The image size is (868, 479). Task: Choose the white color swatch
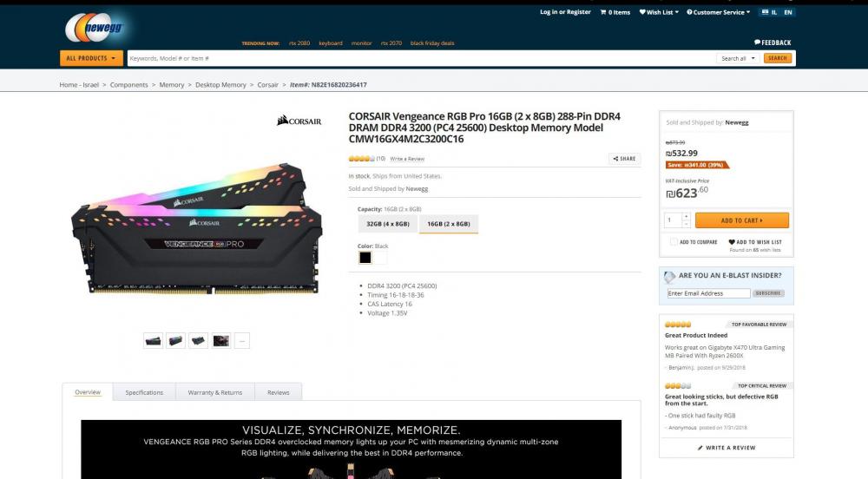pyautogui.click(x=381, y=258)
